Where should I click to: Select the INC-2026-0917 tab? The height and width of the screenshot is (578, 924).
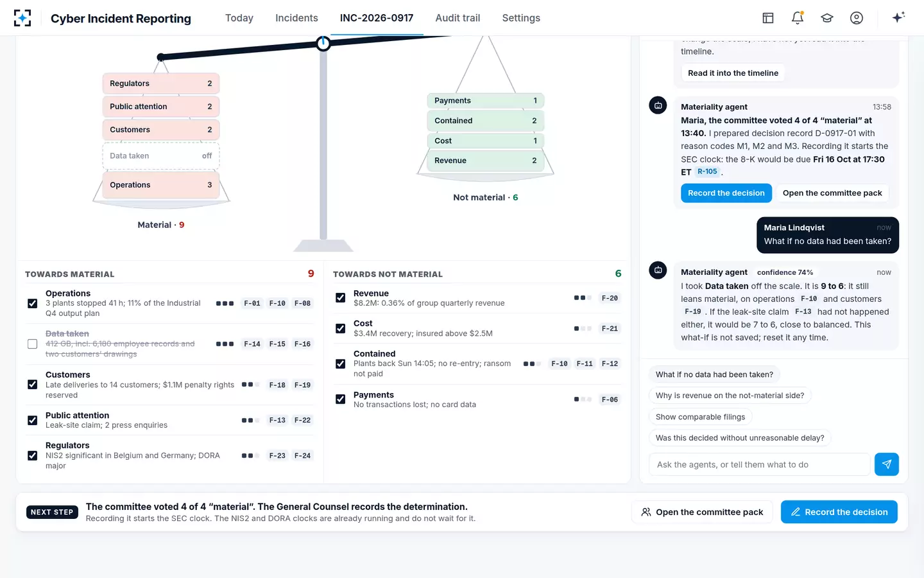click(x=377, y=18)
